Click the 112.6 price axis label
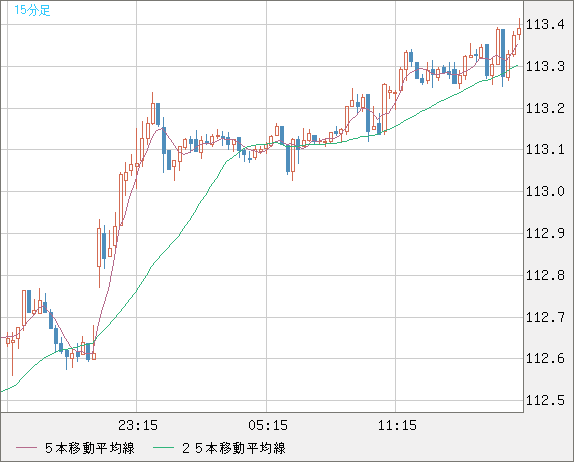 tap(545, 358)
